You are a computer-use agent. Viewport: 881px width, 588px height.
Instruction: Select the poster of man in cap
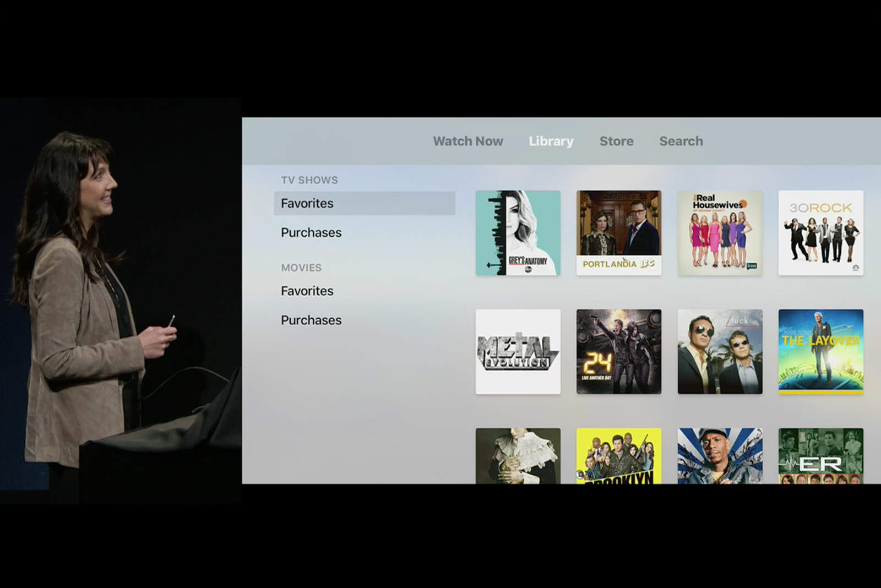(x=720, y=456)
